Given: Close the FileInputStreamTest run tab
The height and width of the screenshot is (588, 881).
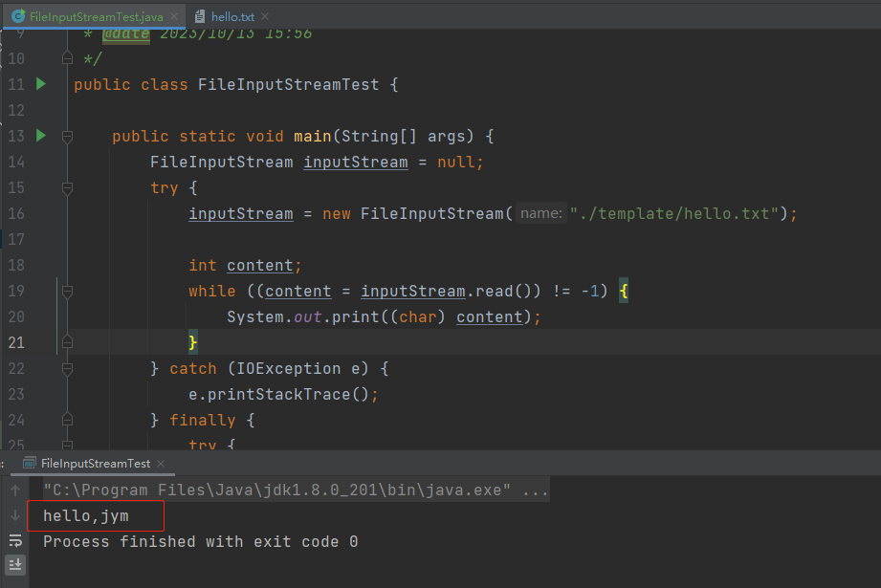Looking at the screenshot, I should pyautogui.click(x=162, y=464).
